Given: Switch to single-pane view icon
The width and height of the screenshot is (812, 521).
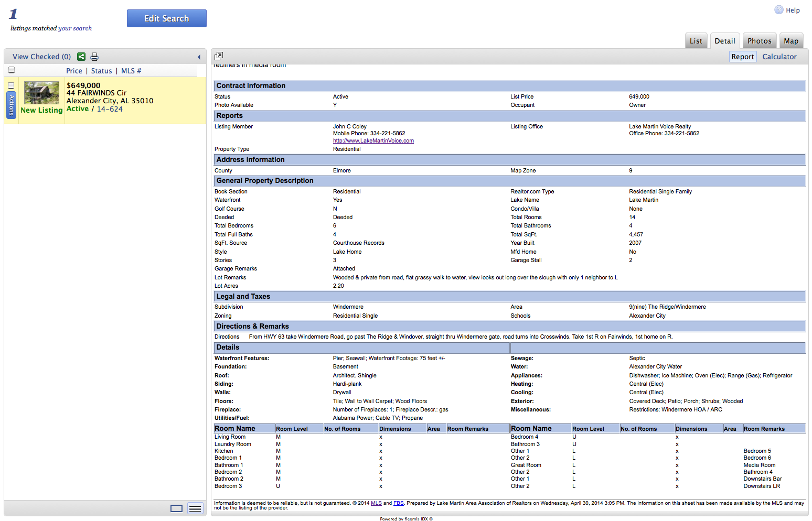Looking at the screenshot, I should pos(177,508).
